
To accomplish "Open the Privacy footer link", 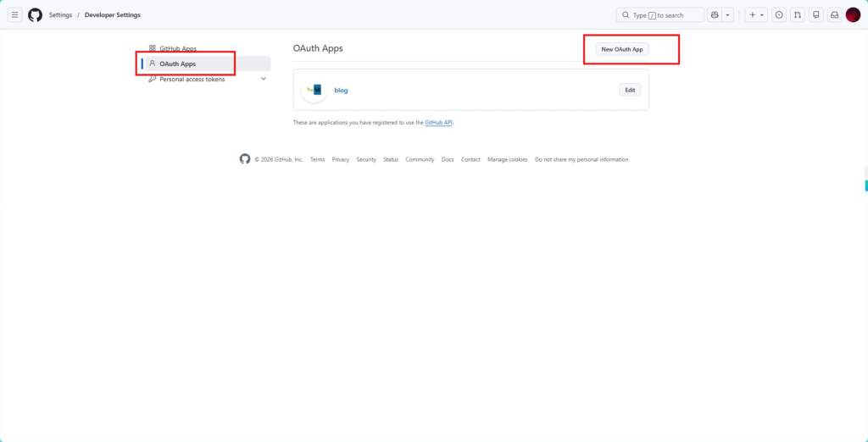I will click(x=341, y=159).
